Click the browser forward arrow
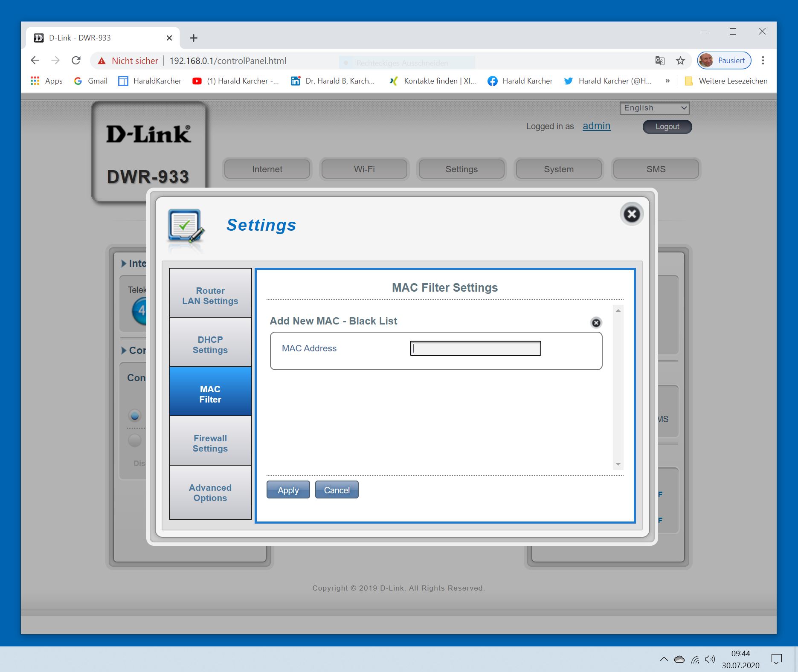 (x=55, y=61)
